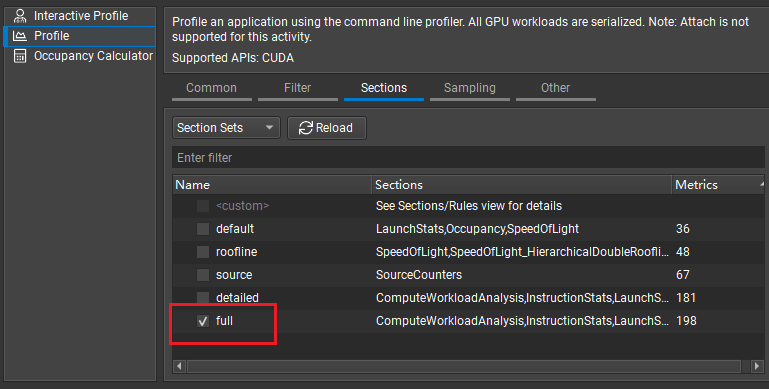
Task: Click the metrics value 36
Action: (683, 229)
